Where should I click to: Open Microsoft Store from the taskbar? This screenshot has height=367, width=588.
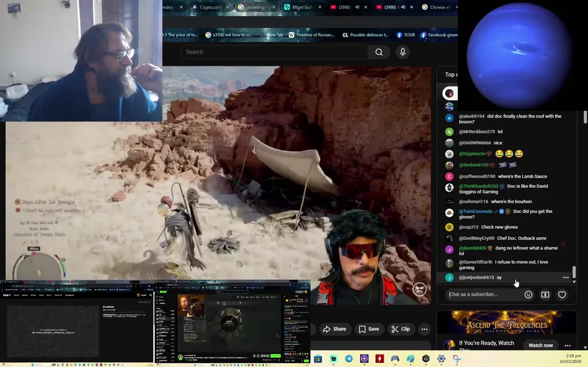click(318, 359)
